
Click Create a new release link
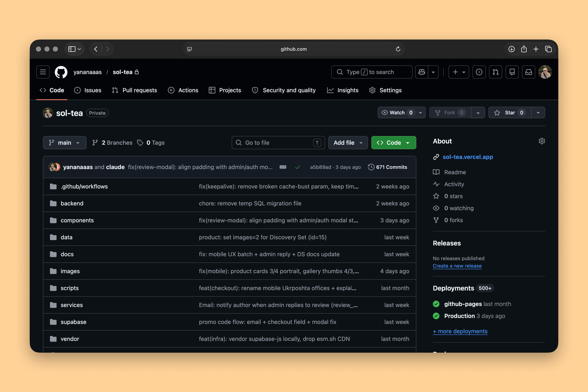pos(457,266)
